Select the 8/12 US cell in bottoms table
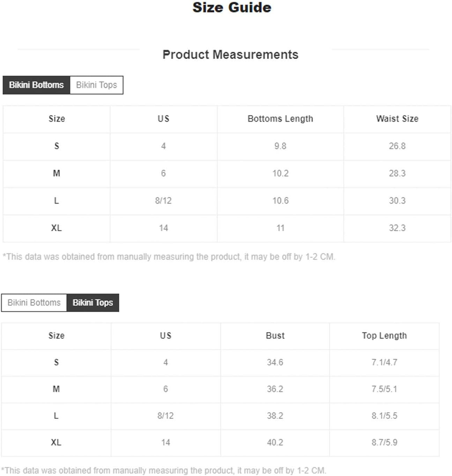 pyautogui.click(x=163, y=201)
